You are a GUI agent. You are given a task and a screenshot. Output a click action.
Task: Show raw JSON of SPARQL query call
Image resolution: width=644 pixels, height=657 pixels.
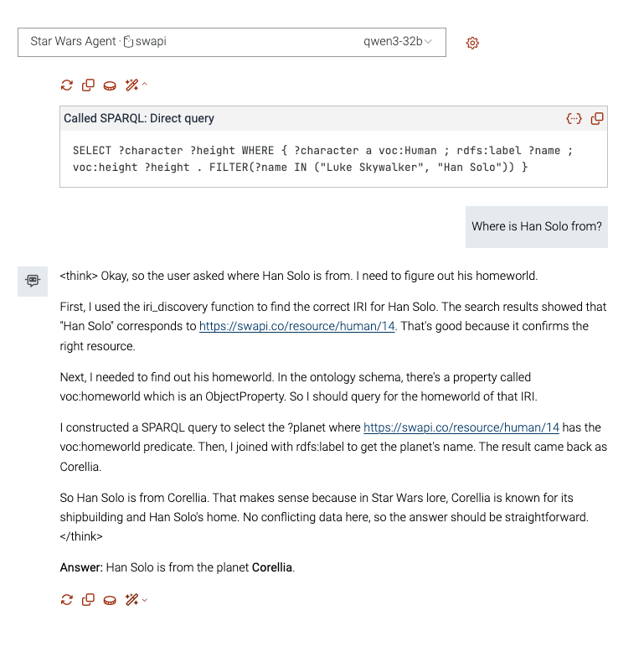574,119
